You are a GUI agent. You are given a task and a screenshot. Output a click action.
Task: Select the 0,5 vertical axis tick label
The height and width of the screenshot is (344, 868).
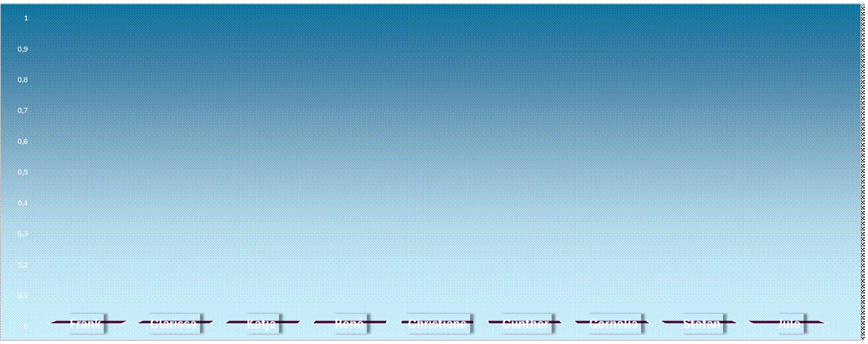(23, 172)
